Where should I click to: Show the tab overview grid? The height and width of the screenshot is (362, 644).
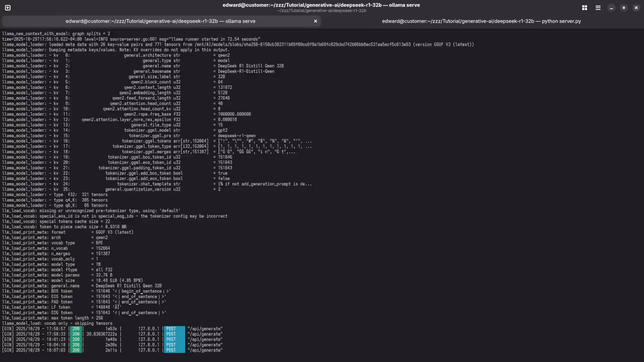(584, 8)
